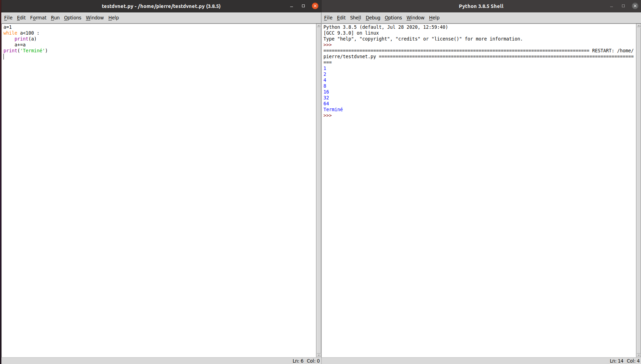
Task: Open the Window menu in Python Shell
Action: point(415,18)
